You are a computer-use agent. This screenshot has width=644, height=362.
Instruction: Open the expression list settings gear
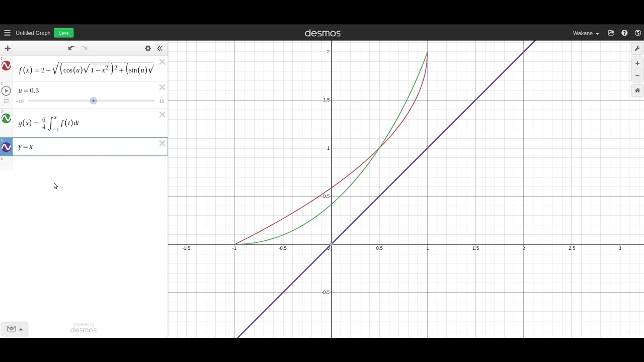pos(148,48)
